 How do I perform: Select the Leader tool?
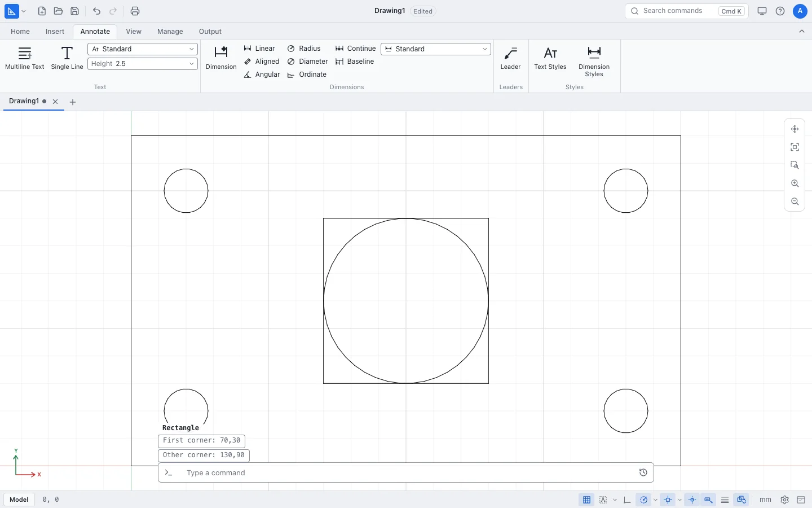510,58
